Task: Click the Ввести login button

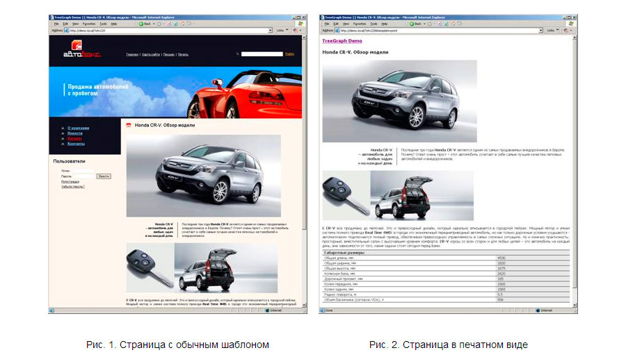Action: 104,176
